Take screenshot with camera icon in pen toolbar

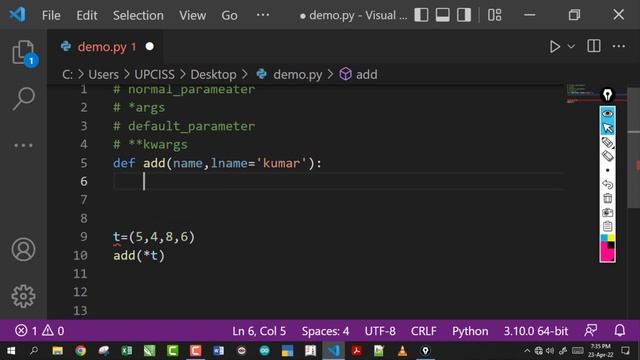[x=607, y=212]
